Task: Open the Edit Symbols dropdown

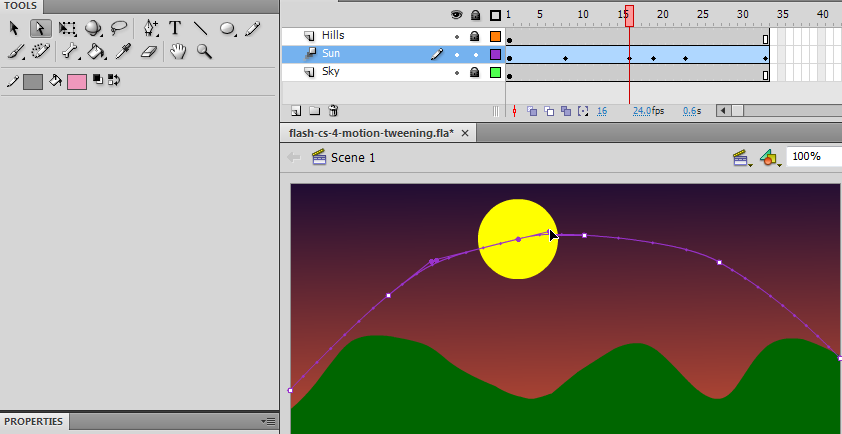Action: [768, 158]
